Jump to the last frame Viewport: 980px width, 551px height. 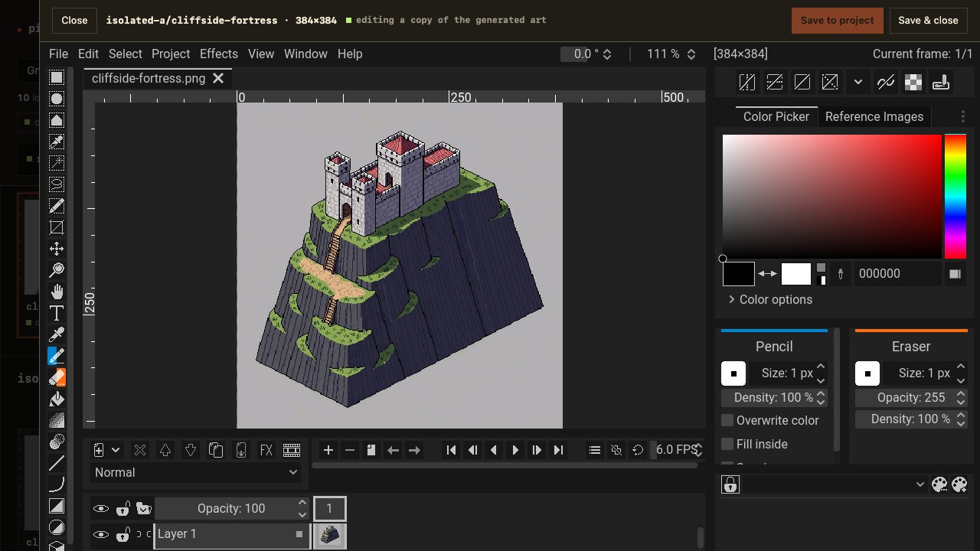pyautogui.click(x=558, y=450)
